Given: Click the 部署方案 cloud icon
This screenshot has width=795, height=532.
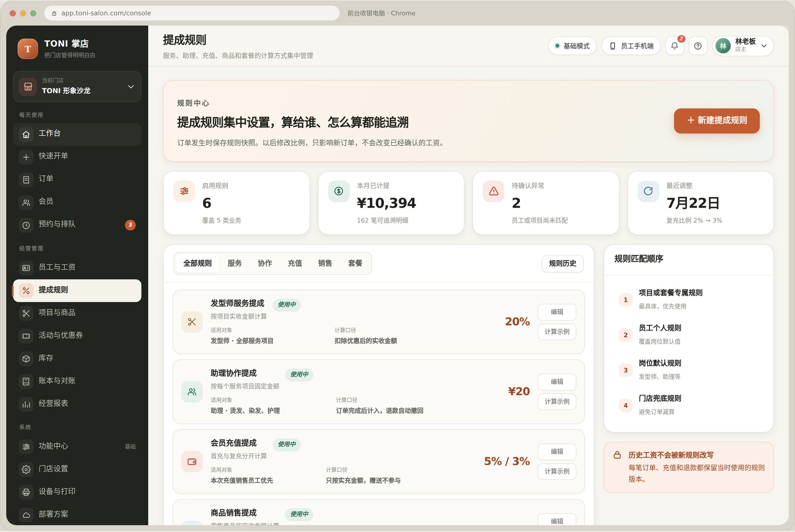Looking at the screenshot, I should [x=26, y=515].
